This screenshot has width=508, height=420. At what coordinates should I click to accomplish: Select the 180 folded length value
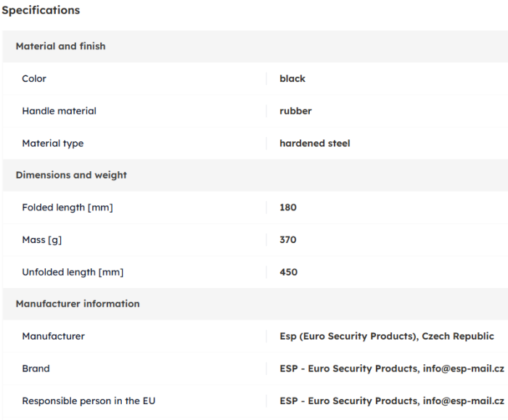point(288,207)
